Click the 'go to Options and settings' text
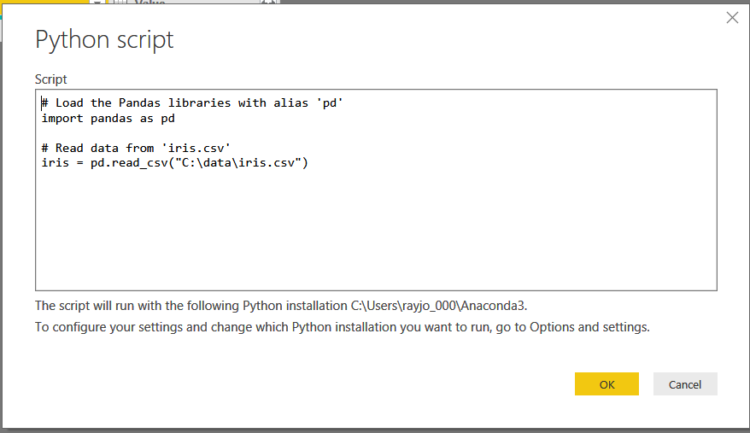The width and height of the screenshot is (750, 433). (573, 327)
